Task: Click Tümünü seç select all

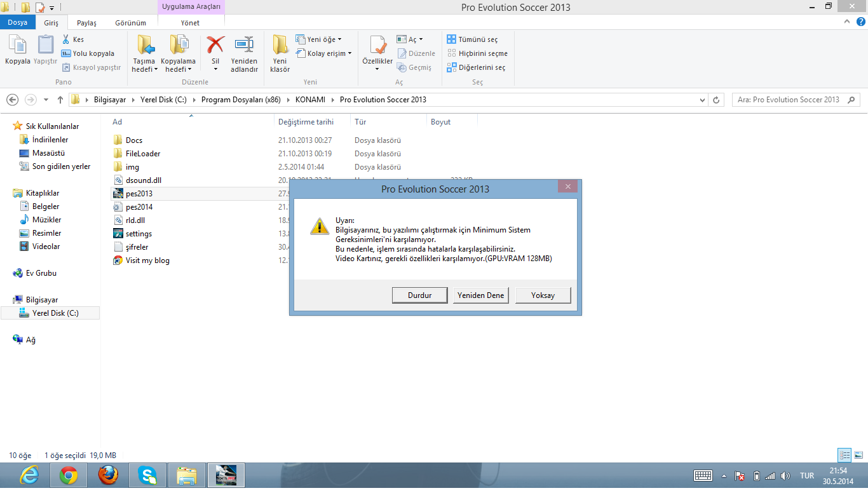Action: click(472, 39)
